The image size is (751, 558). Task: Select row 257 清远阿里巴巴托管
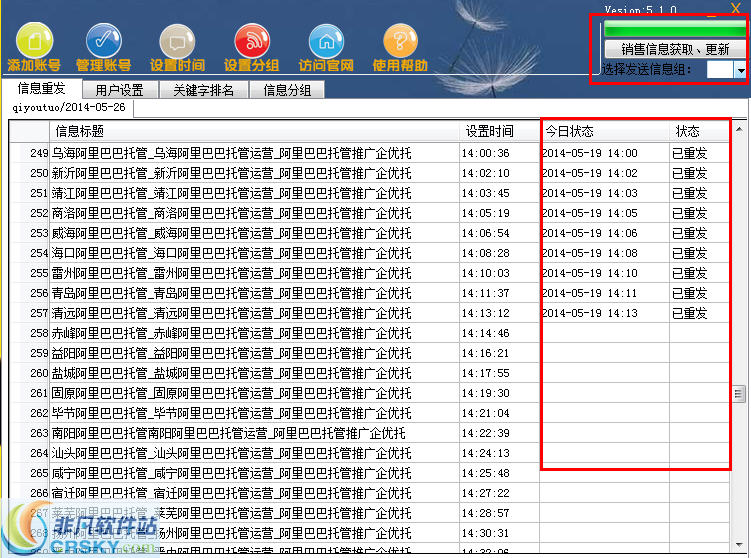369,313
